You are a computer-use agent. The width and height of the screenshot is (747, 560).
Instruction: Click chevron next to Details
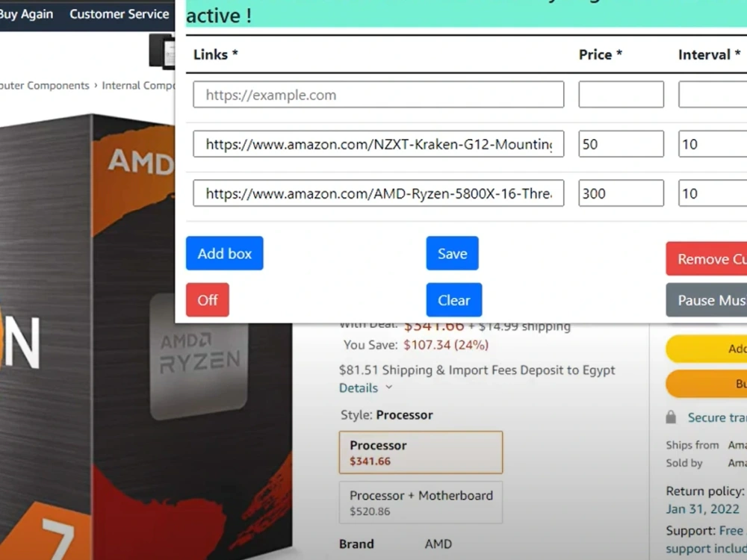click(x=388, y=387)
